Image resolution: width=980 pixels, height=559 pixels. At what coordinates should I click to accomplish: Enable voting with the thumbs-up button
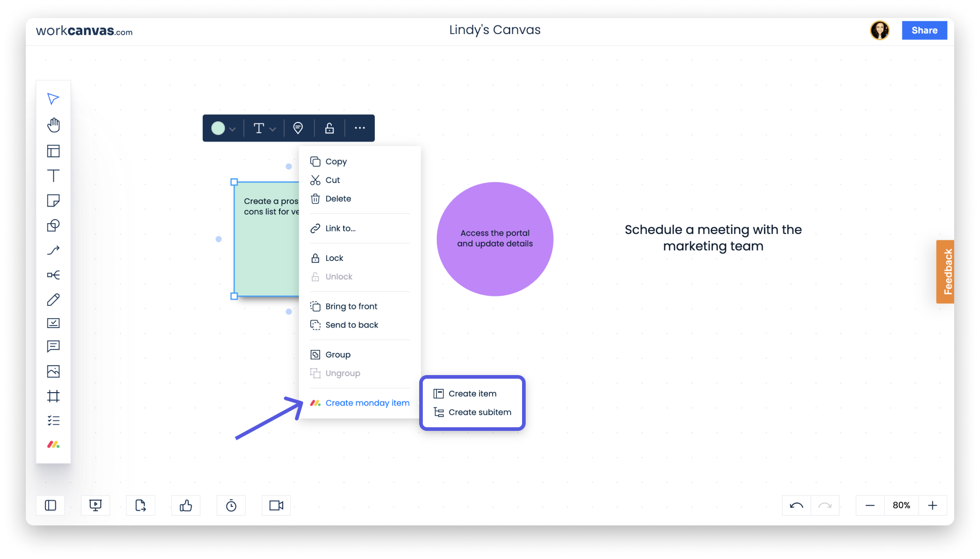(x=186, y=505)
